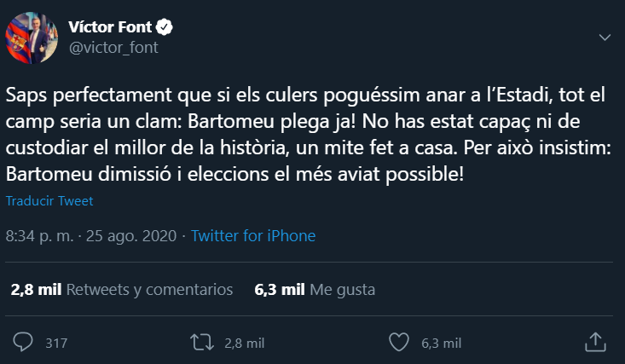Click the 25 ago. 2020 date

click(x=131, y=236)
